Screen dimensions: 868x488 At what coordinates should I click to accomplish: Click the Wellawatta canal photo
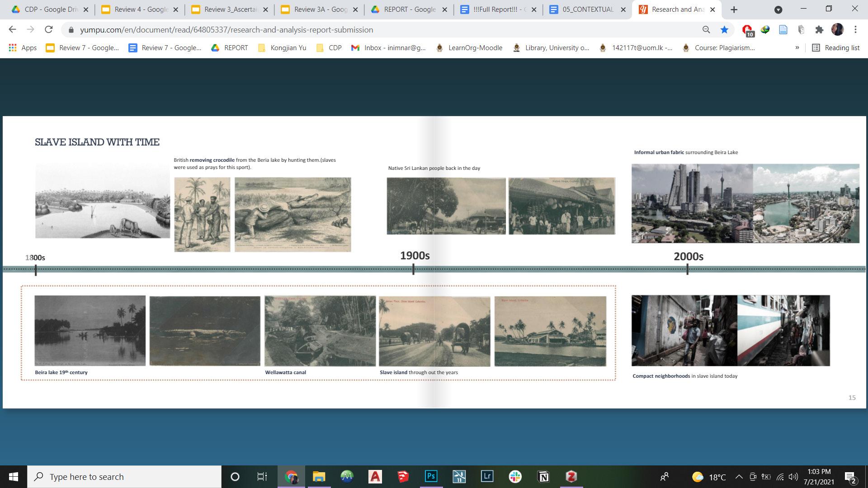point(320,331)
